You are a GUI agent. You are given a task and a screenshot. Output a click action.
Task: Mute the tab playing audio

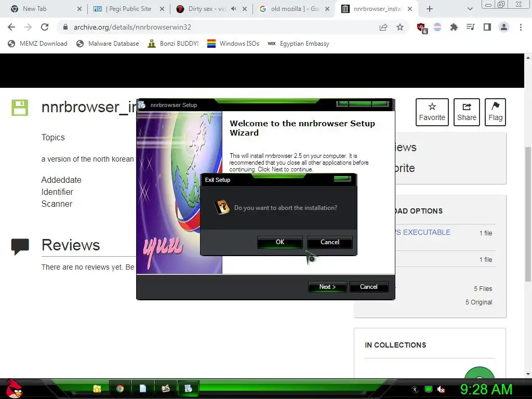tap(233, 9)
